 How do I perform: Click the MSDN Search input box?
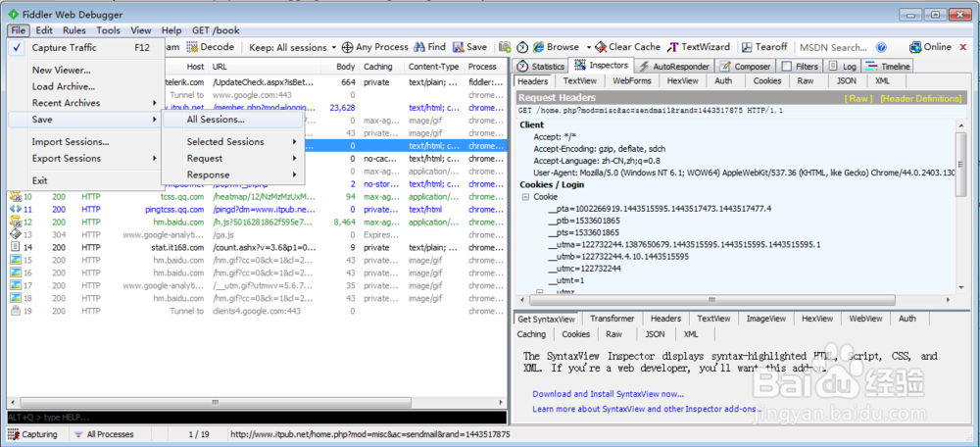(x=834, y=47)
